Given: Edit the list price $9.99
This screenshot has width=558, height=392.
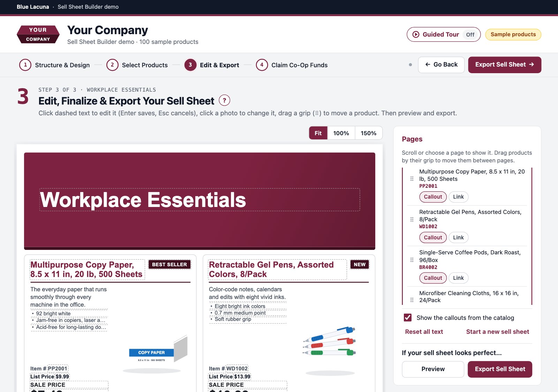Looking at the screenshot, I should (62, 377).
